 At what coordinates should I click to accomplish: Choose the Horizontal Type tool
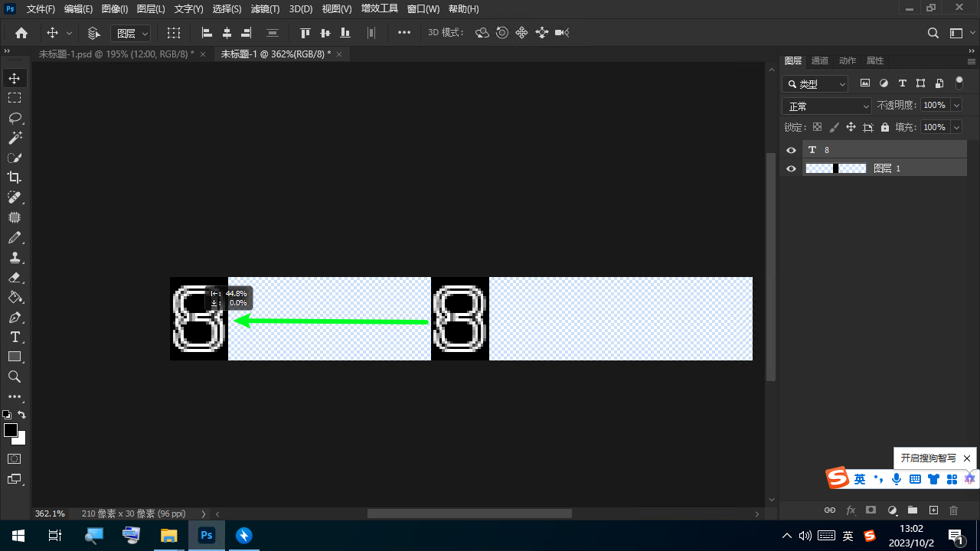pos(15,337)
